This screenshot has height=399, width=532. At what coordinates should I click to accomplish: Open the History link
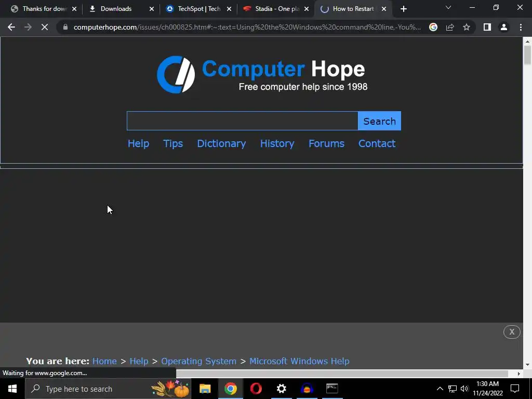pos(277,143)
